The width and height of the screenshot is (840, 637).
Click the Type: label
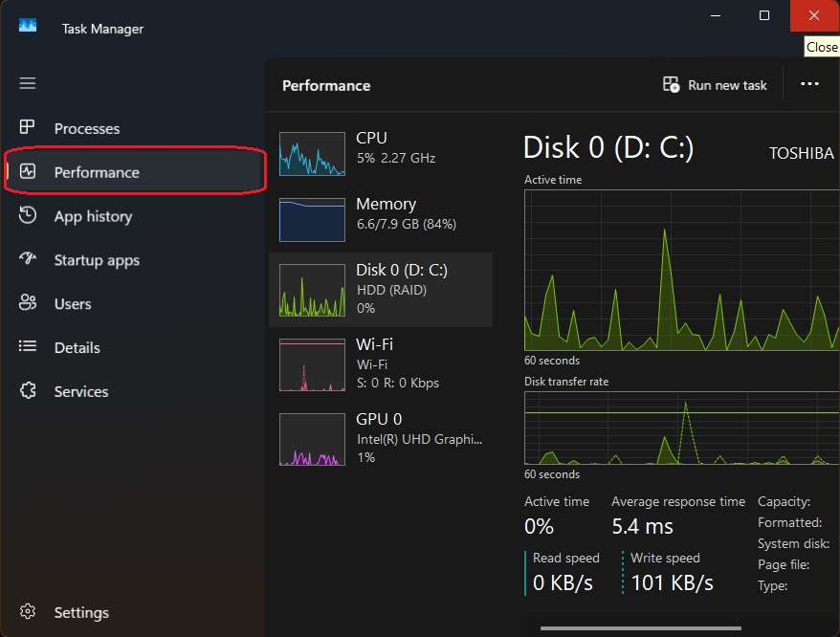[772, 585]
